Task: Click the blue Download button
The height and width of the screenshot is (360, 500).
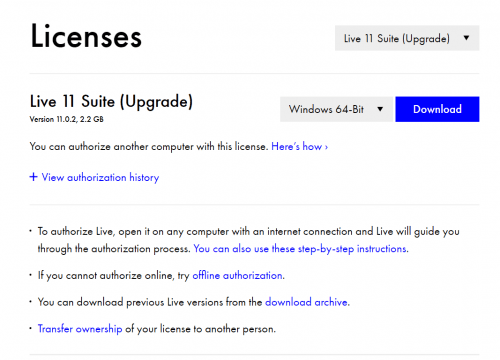Action: (437, 109)
